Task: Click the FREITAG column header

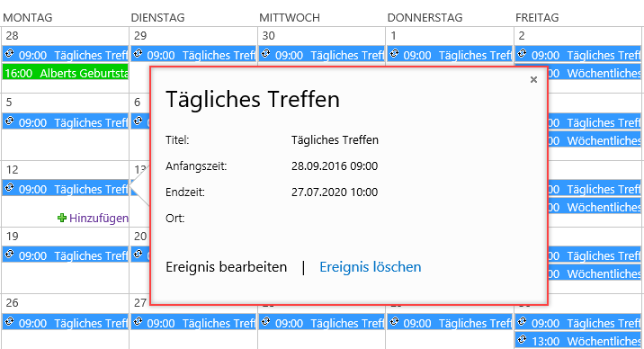Action: (537, 18)
